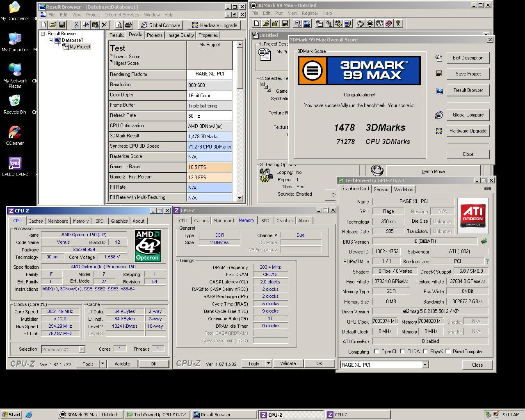Click the CCleaner desktop icon
The height and width of the screenshot is (420, 525).
pos(15,135)
